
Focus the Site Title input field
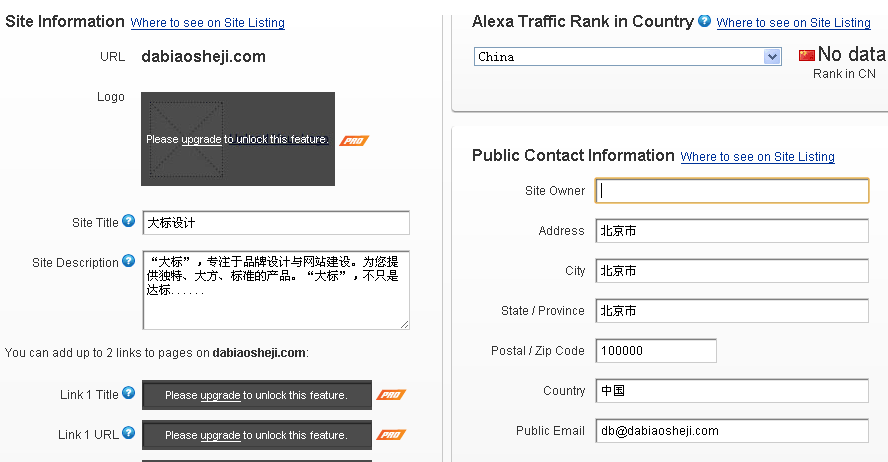[x=276, y=223]
